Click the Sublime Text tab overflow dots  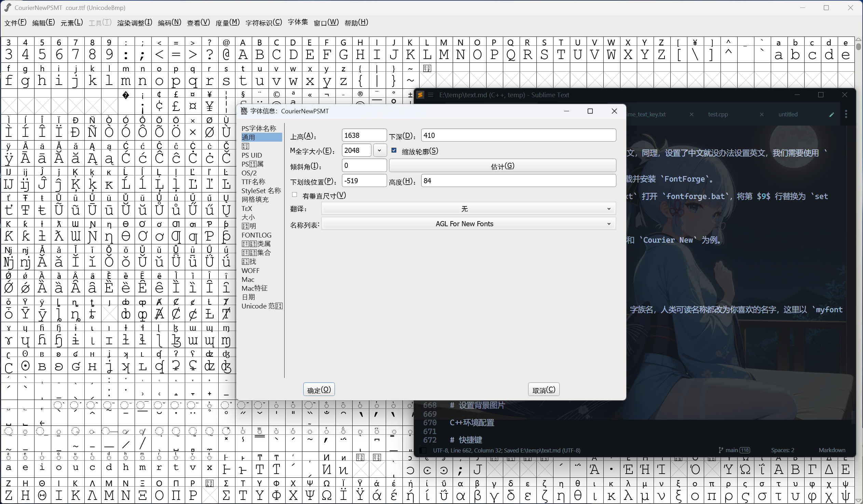846,114
